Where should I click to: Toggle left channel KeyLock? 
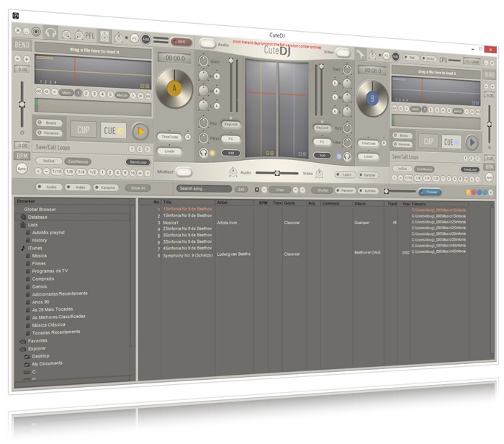[231, 124]
